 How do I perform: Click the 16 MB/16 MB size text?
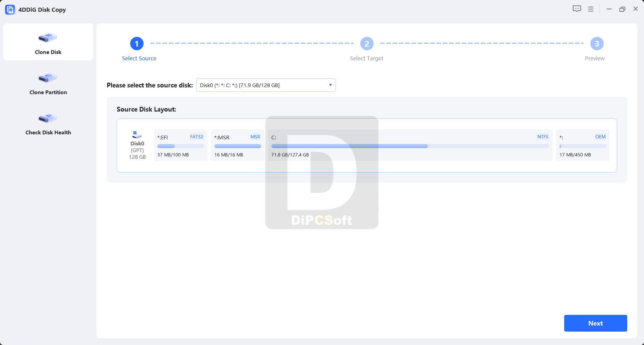click(229, 155)
